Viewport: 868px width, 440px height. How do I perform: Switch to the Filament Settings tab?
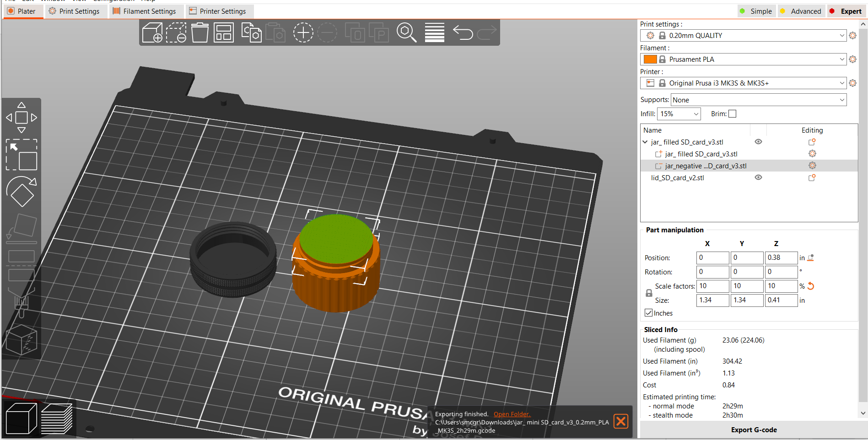[x=146, y=11]
